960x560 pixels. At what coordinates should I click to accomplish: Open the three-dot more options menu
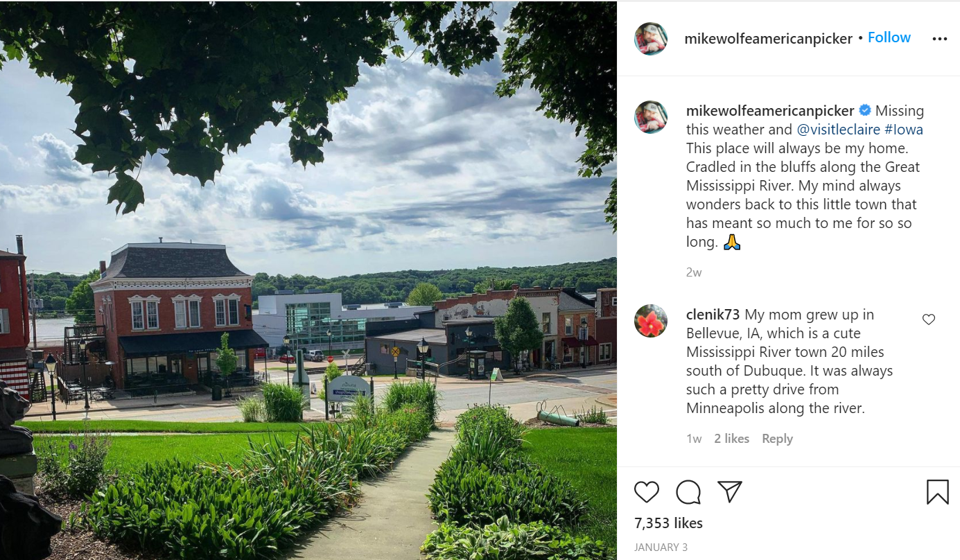click(939, 39)
